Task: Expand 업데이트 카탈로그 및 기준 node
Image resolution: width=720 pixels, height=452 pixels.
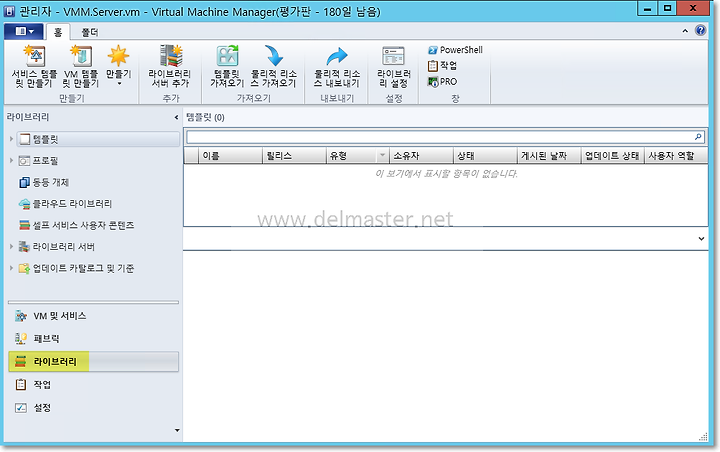Action: [11, 268]
